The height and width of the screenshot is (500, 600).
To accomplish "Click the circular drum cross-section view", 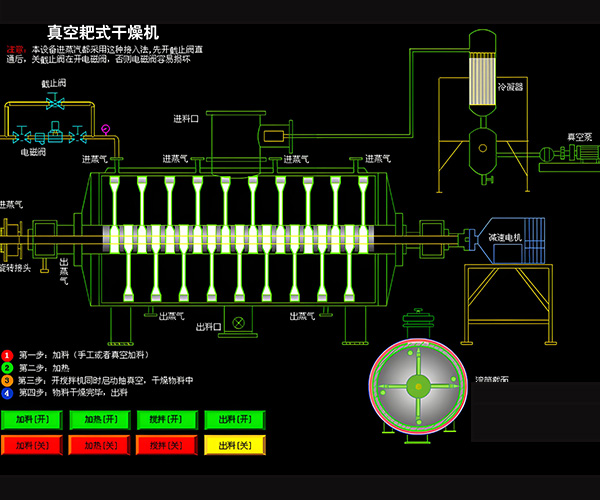I will [419, 387].
